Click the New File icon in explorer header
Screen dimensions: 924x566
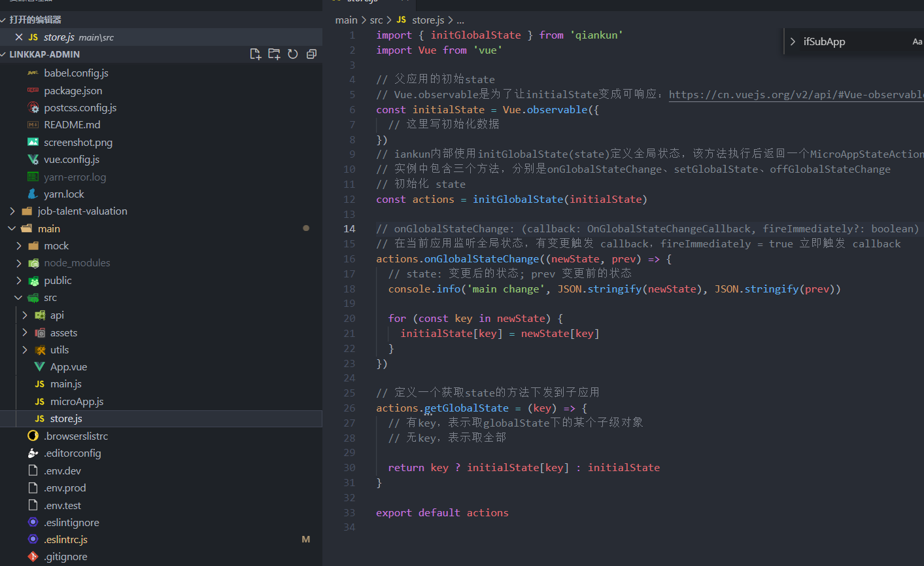point(256,54)
